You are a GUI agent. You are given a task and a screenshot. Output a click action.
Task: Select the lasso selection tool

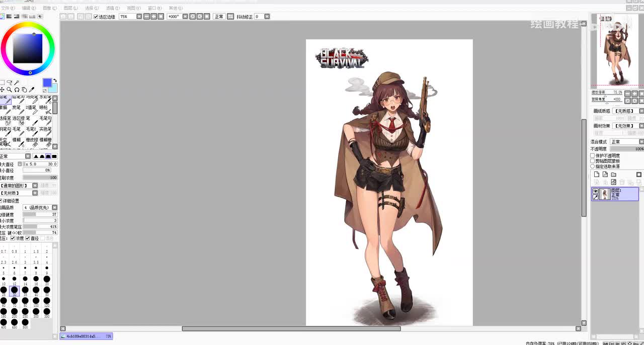tap(10, 82)
